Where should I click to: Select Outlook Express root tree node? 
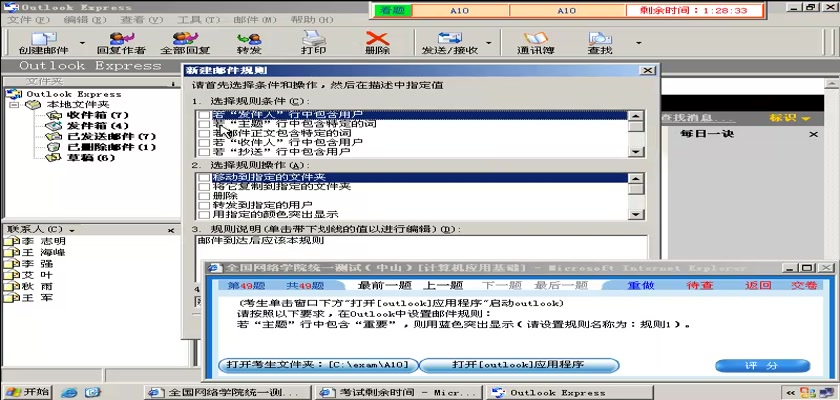point(73,94)
